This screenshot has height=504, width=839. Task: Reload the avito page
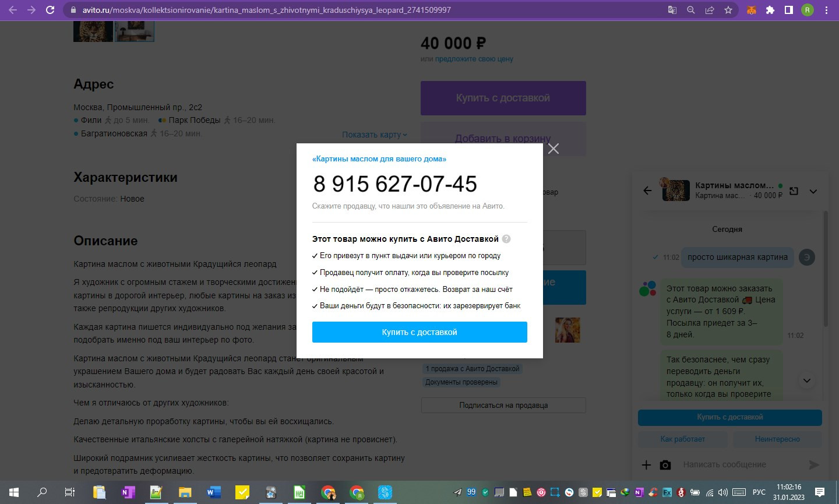point(50,10)
